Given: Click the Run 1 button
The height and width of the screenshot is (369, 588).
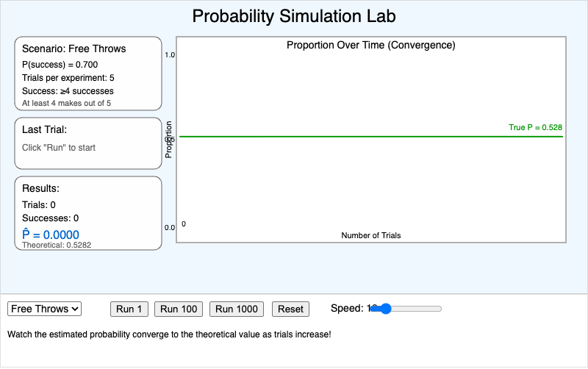Looking at the screenshot, I should (129, 309).
